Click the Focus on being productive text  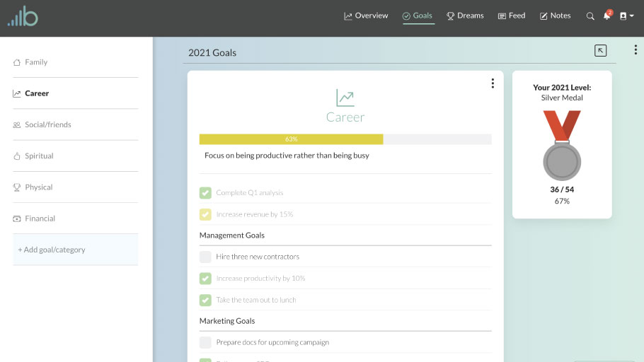[x=287, y=156]
